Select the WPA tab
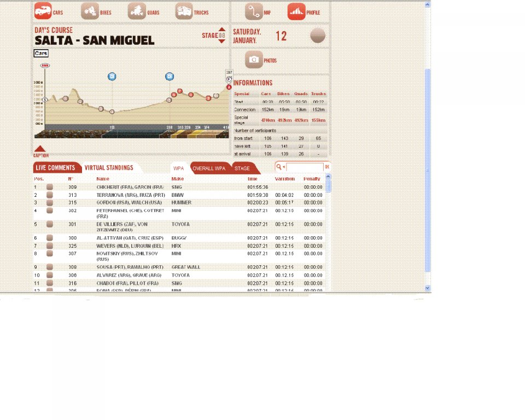Screen dimensions: 525x420 [178, 168]
